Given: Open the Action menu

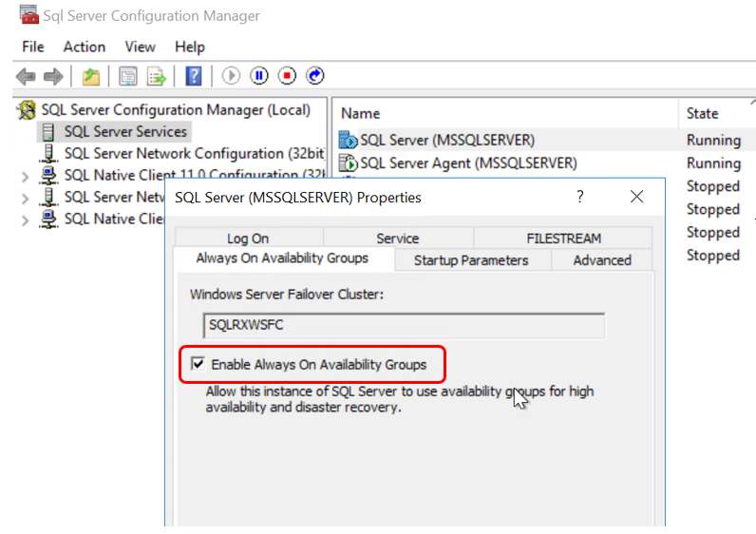Looking at the screenshot, I should 85,47.
